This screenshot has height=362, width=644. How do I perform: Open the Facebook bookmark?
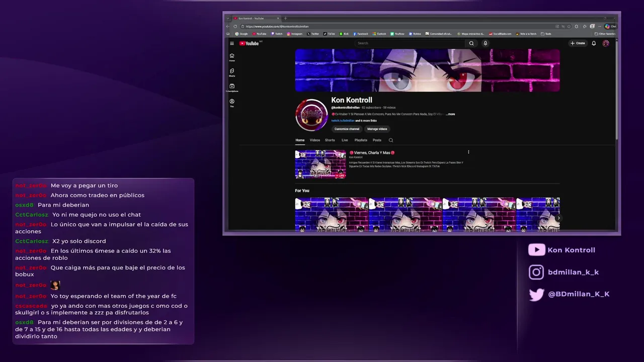pos(360,34)
